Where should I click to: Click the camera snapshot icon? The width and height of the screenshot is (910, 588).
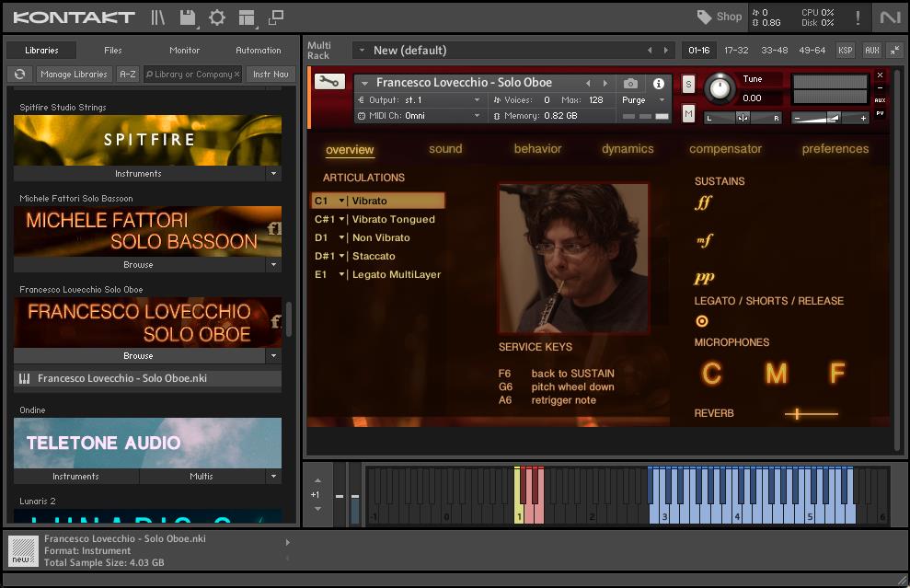(x=630, y=84)
